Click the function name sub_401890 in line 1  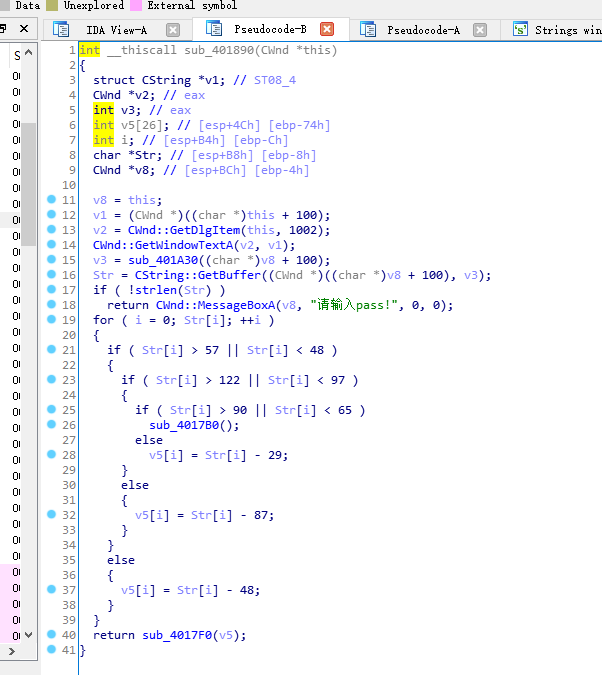click(x=219, y=50)
